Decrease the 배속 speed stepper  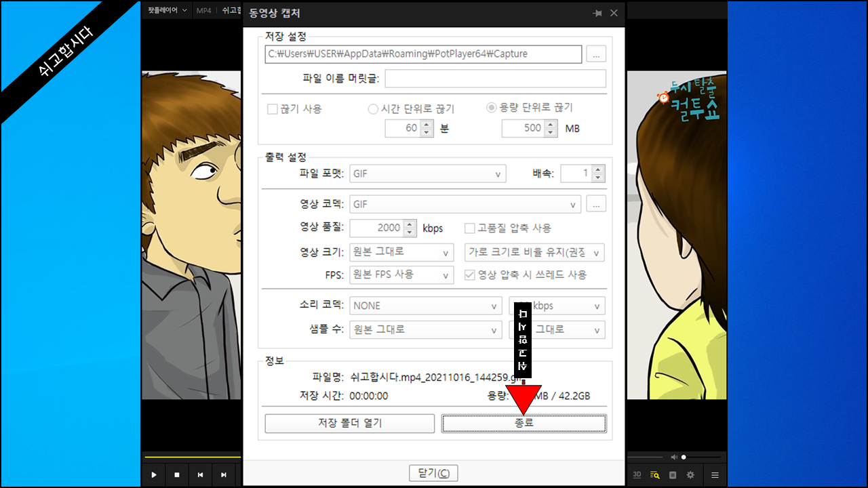tap(597, 178)
